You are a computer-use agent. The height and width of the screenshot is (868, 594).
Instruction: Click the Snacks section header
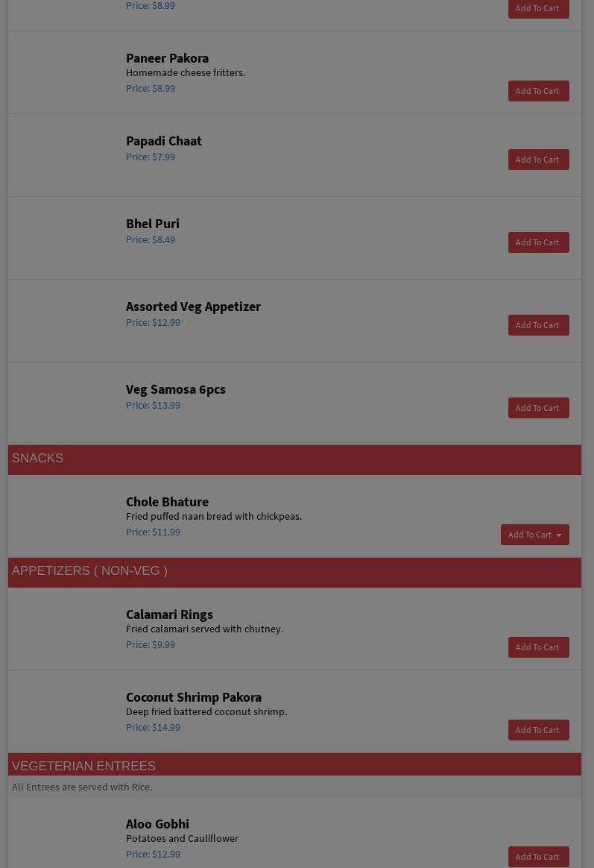37,459
